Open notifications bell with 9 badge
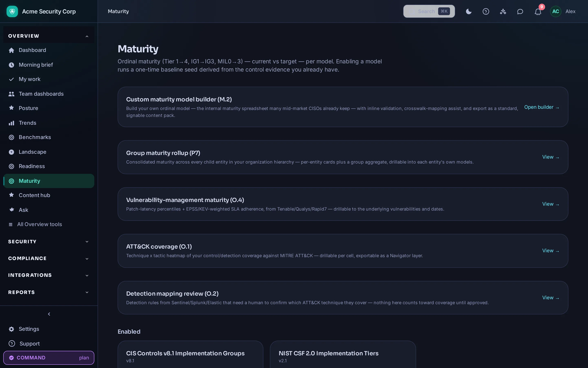 [x=538, y=11]
